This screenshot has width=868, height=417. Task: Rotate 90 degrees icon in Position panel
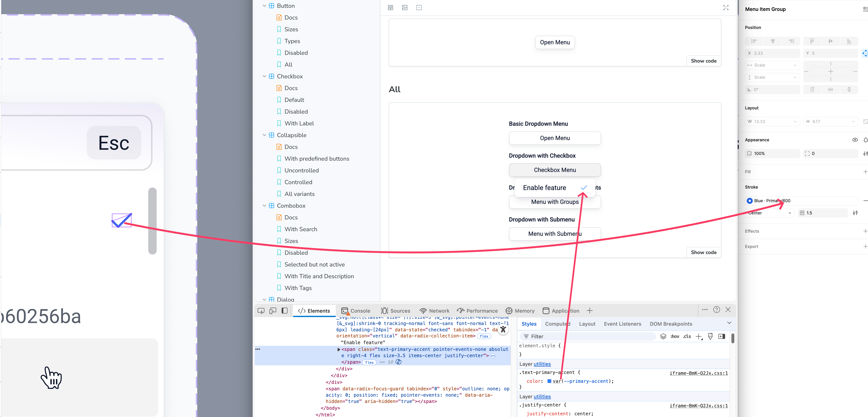[812, 89]
